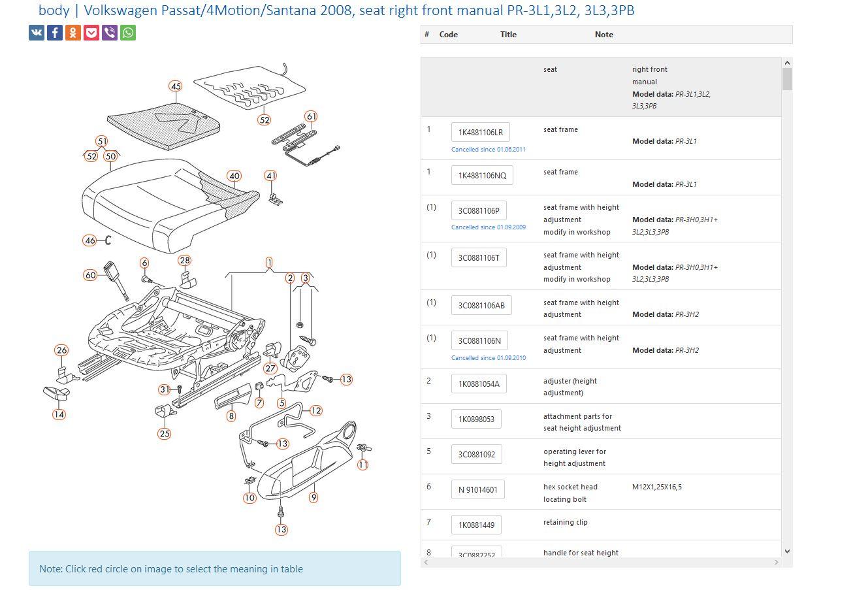This screenshot has height=590, width=868.
Task: Select diagram callout circle 5
Action: pos(281,403)
